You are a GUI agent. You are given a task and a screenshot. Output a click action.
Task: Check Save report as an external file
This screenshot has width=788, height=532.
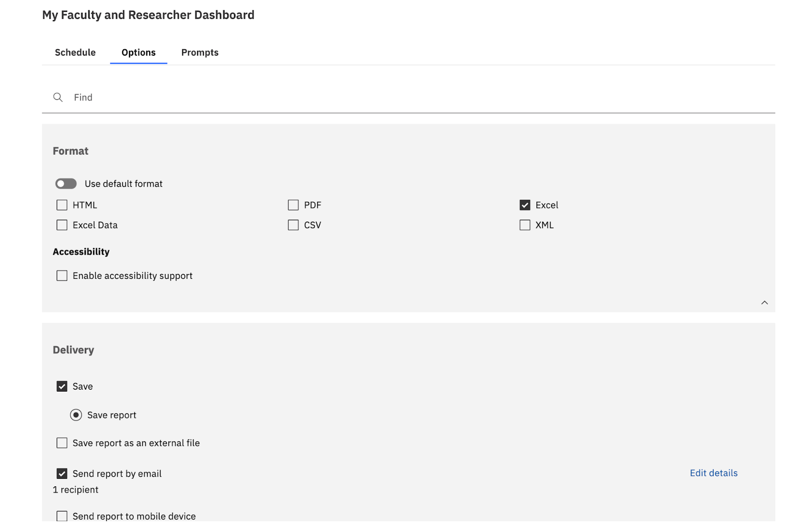click(62, 443)
